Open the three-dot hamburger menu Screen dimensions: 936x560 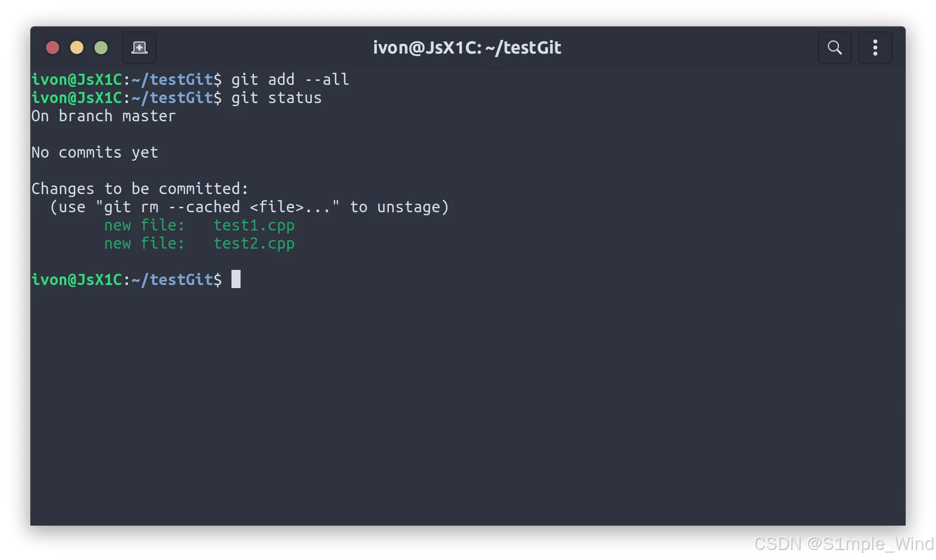click(875, 48)
